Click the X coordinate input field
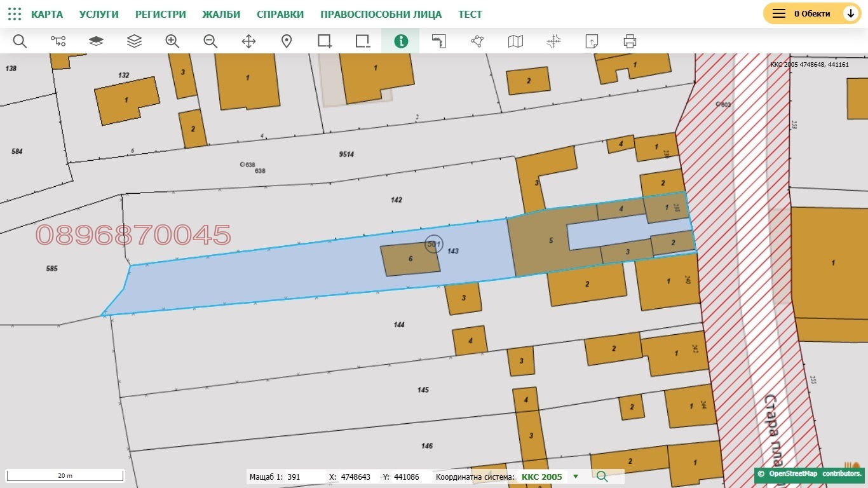Viewport: 868px width, 488px height. tap(356, 477)
